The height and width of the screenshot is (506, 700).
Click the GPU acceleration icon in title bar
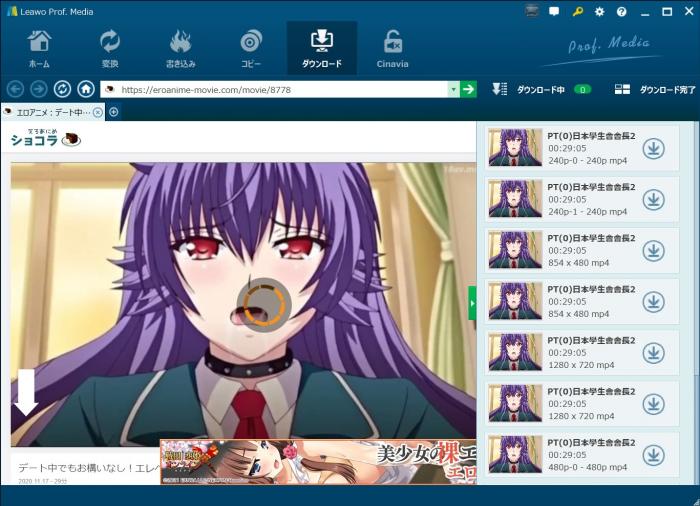click(532, 12)
